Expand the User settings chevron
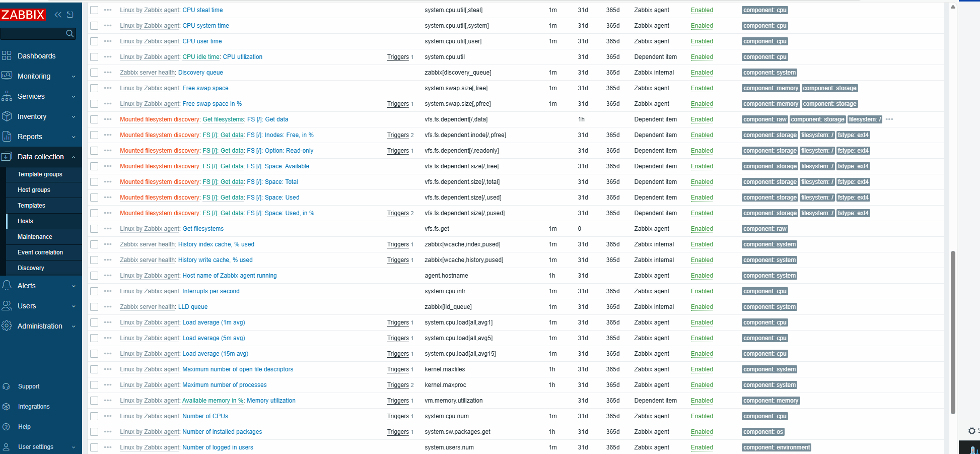This screenshot has height=454, width=980. tap(74, 447)
